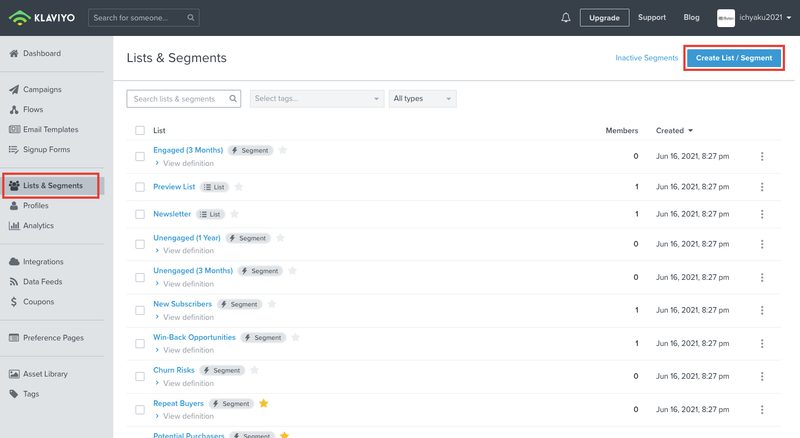Screen dimensions: 800x438
Task: Open Analytics in the sidebar
Action: click(32, 225)
